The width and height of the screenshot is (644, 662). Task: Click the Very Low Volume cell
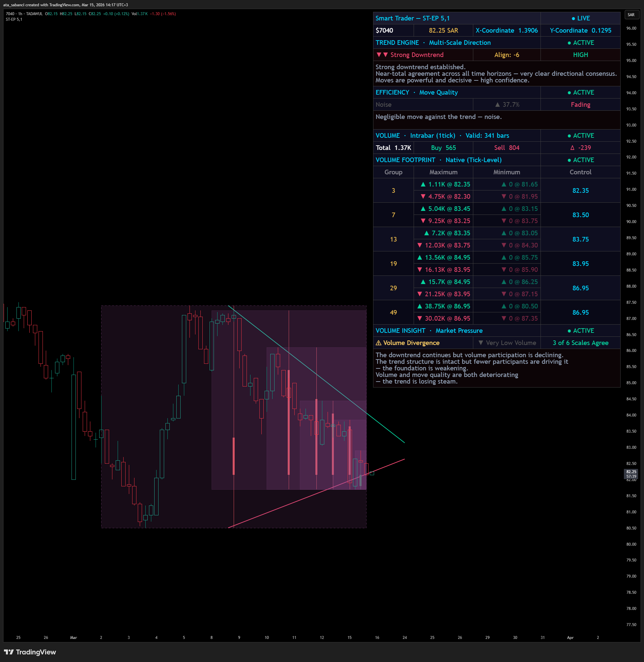[507, 342]
